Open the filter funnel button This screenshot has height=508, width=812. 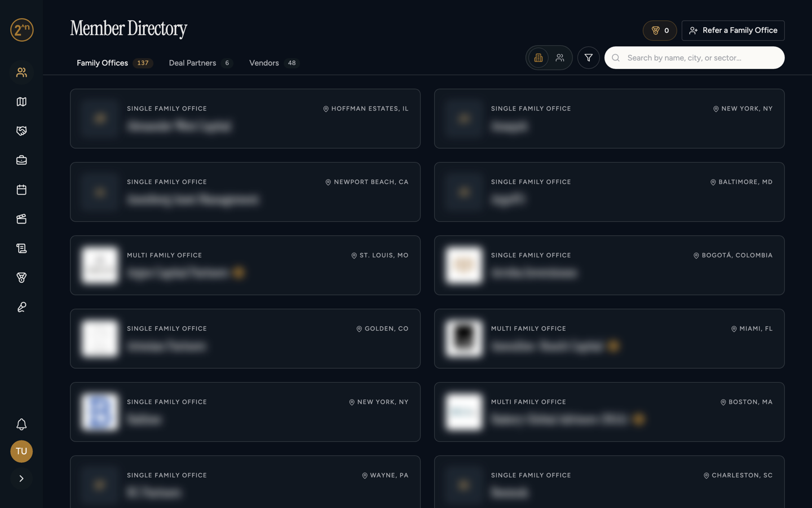pos(588,58)
